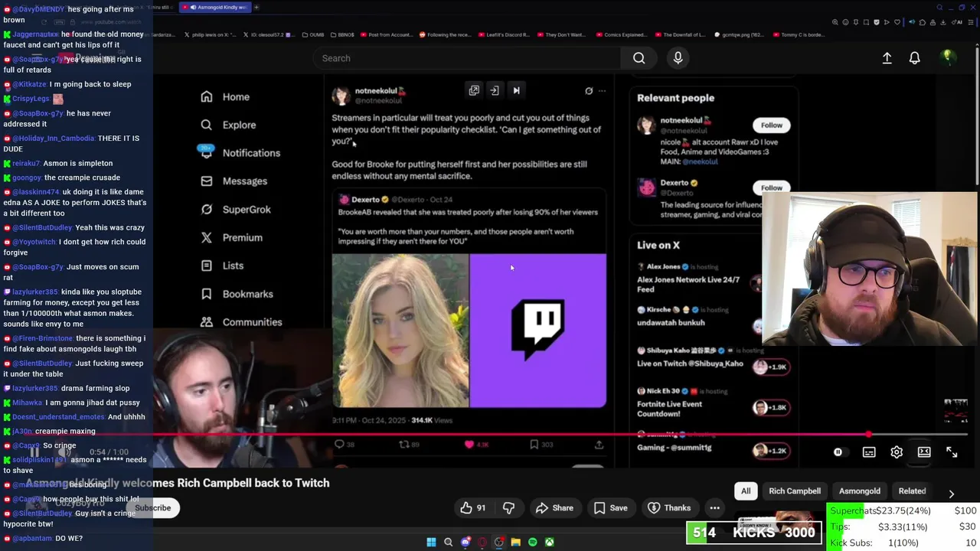Click the YouTube search magnifier button

coord(639,58)
